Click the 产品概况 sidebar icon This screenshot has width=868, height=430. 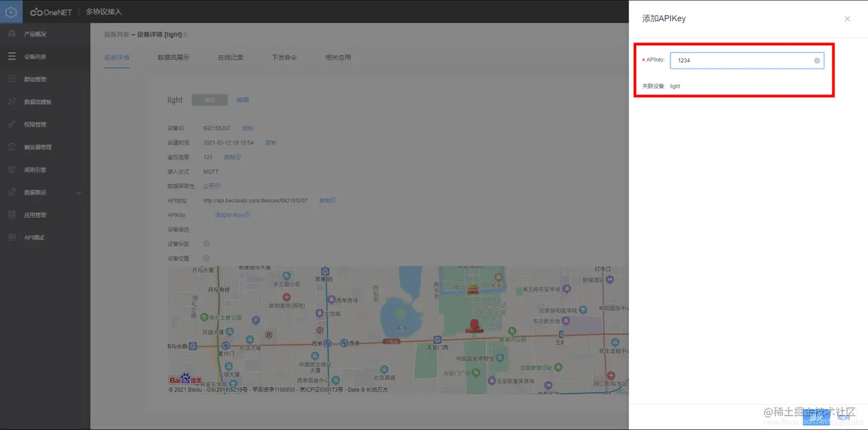[x=11, y=34]
